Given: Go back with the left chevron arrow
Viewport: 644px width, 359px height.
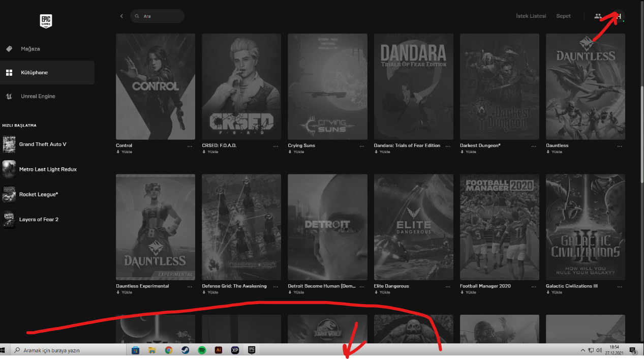Looking at the screenshot, I should point(121,16).
